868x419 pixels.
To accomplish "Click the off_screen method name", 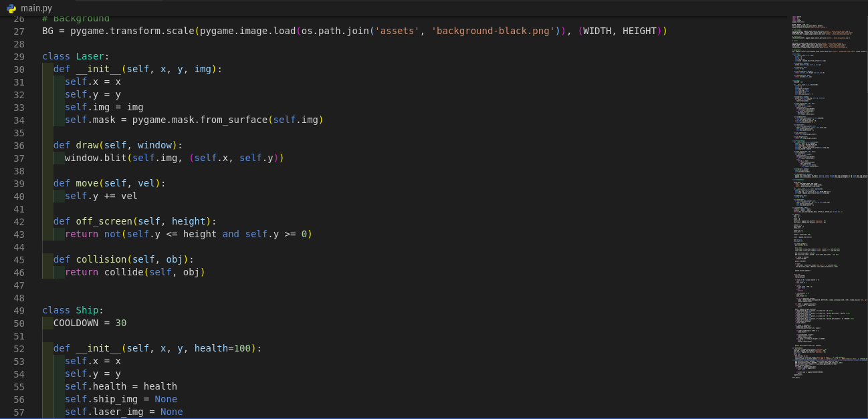I will point(104,222).
